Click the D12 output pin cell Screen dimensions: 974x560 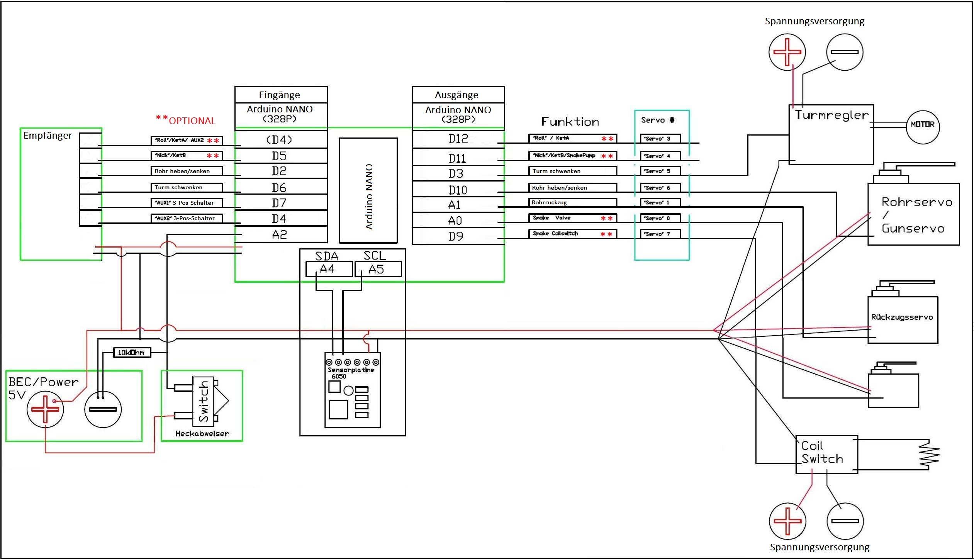click(458, 139)
